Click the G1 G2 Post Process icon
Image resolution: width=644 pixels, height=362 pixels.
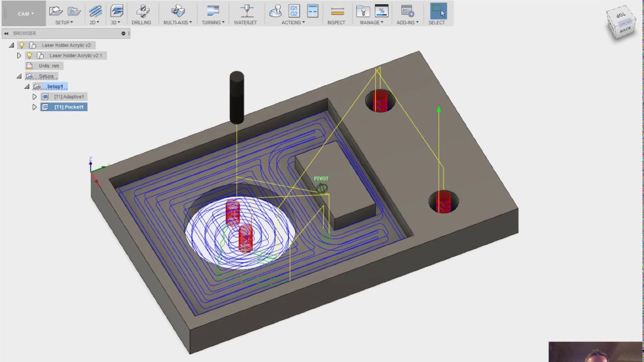294,11
